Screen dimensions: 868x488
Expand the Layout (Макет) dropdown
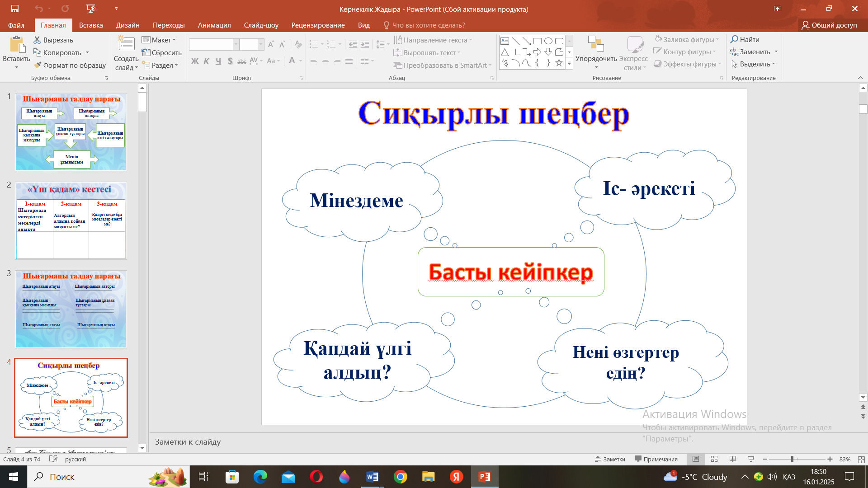point(159,40)
